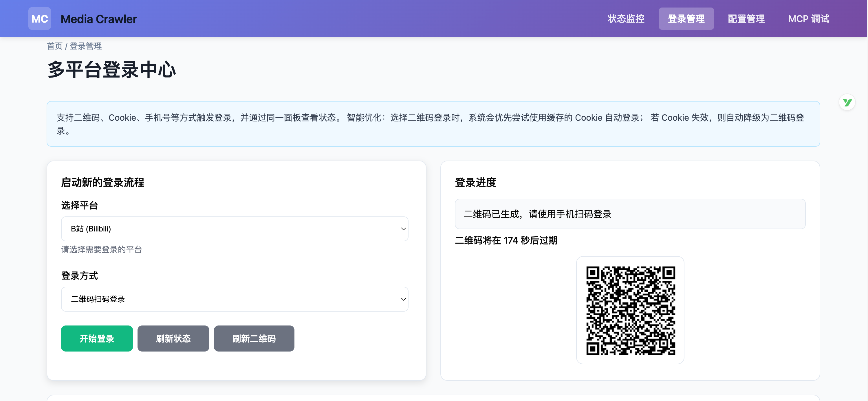Select the highlighted 登录管理 nav item
The width and height of the screenshot is (868, 401).
(x=686, y=19)
